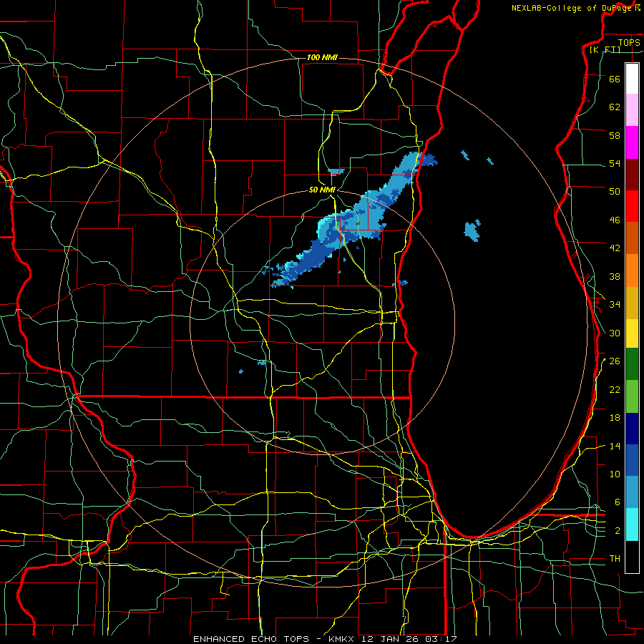This screenshot has width=644, height=644.
Task: Click the brown-orange 46 kft legend swatch
Action: tap(632, 238)
